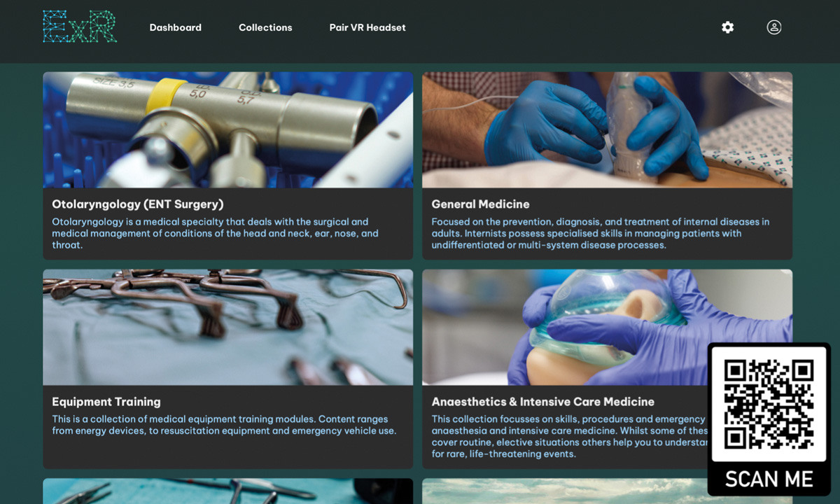Image resolution: width=840 pixels, height=504 pixels.
Task: Open the user account profile icon
Action: [774, 27]
